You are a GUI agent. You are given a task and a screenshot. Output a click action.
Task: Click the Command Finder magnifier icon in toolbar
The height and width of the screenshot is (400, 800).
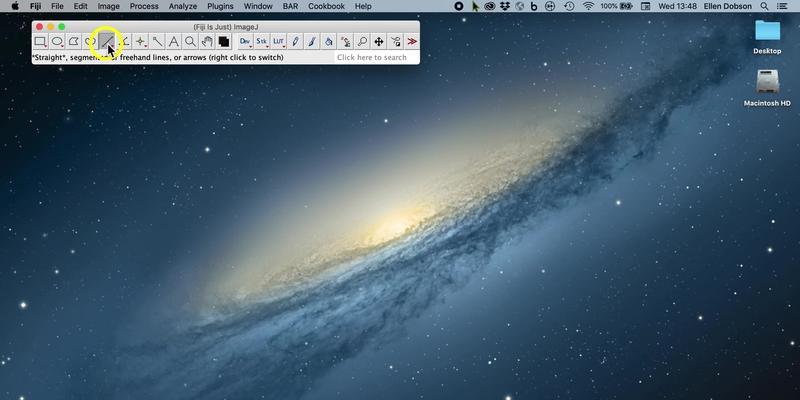[x=362, y=41]
